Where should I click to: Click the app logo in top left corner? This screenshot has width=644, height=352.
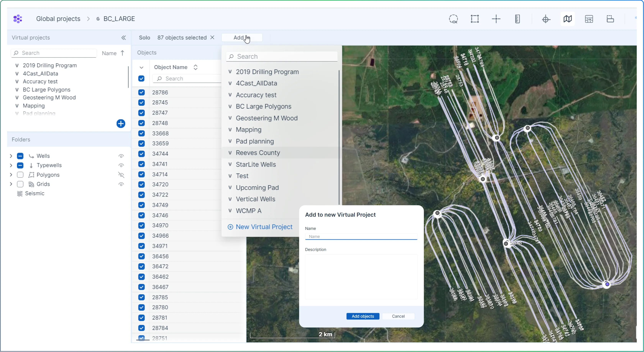[17, 19]
